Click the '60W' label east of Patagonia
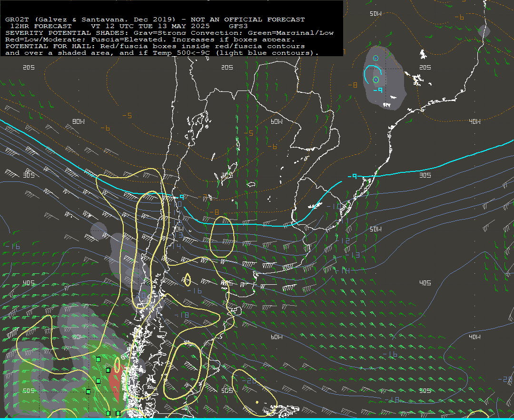This screenshot has width=514, height=420. 277,337
